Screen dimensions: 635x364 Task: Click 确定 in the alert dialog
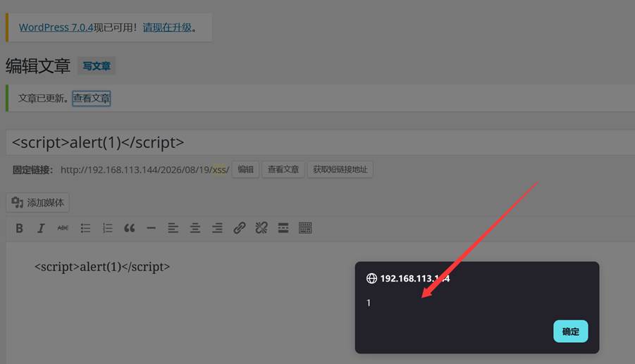coord(571,331)
